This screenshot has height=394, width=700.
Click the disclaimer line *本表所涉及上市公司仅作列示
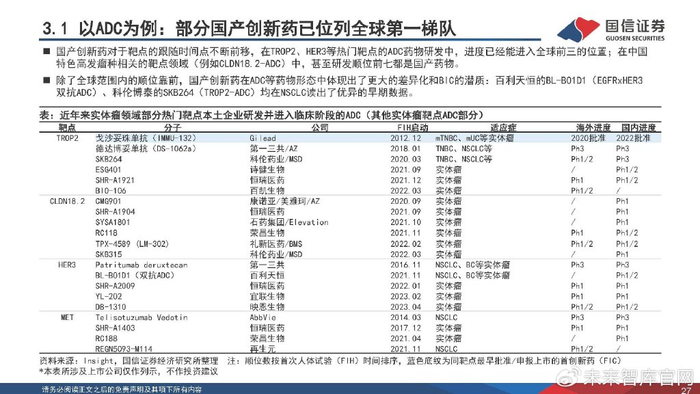[x=129, y=371]
